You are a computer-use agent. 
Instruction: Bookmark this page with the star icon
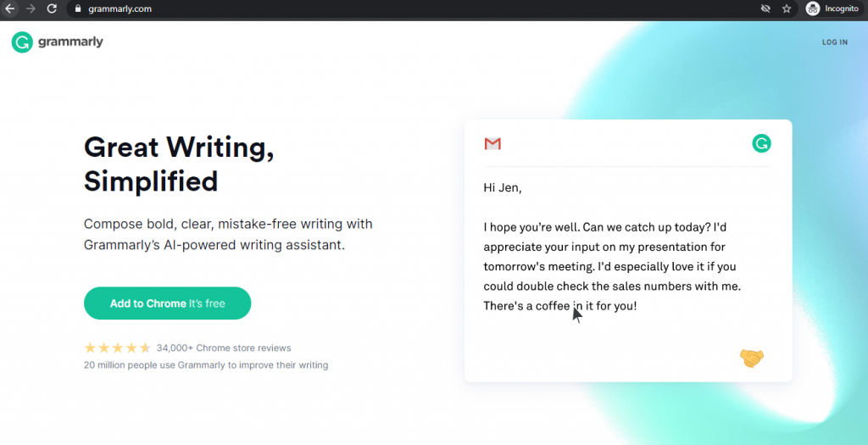click(787, 8)
